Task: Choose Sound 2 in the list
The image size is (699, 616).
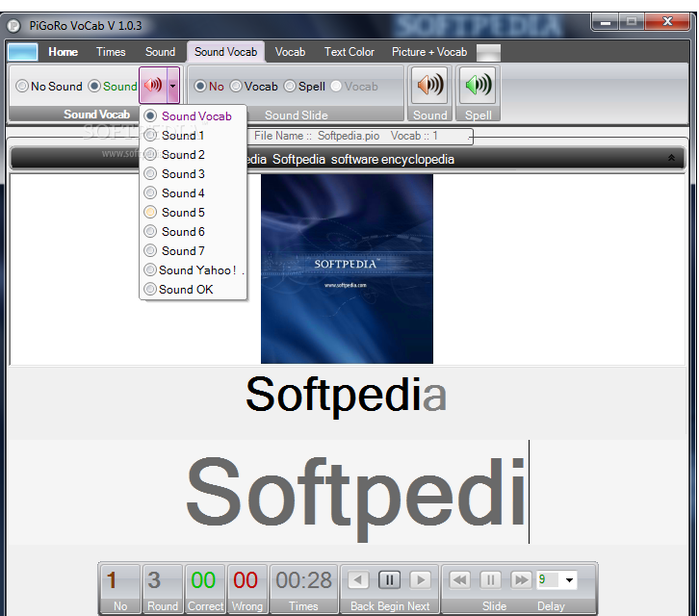Action: click(x=193, y=154)
